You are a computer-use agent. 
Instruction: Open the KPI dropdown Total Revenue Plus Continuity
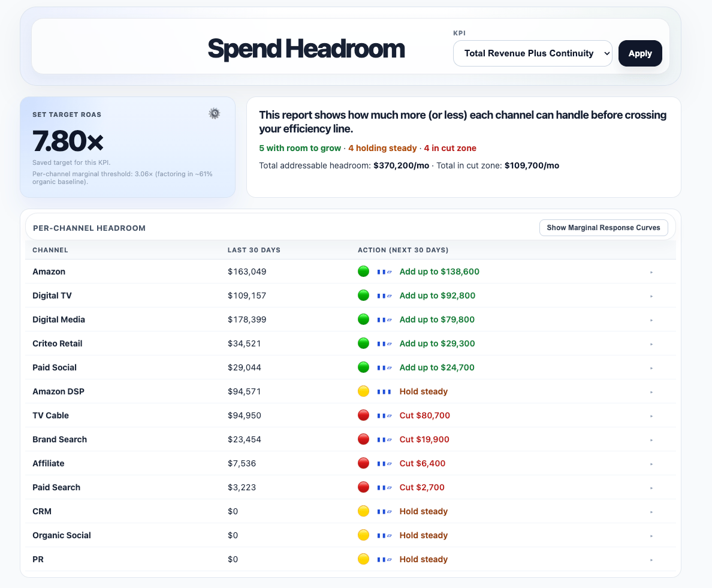(533, 53)
